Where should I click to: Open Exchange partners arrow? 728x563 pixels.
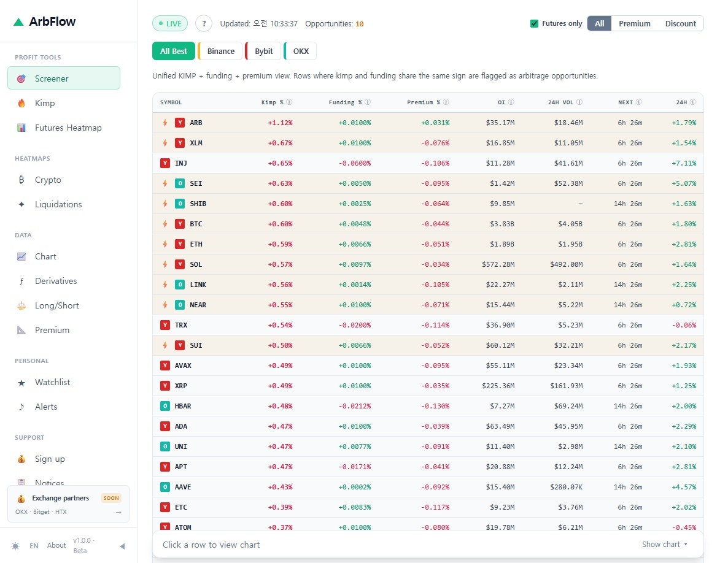pos(118,512)
